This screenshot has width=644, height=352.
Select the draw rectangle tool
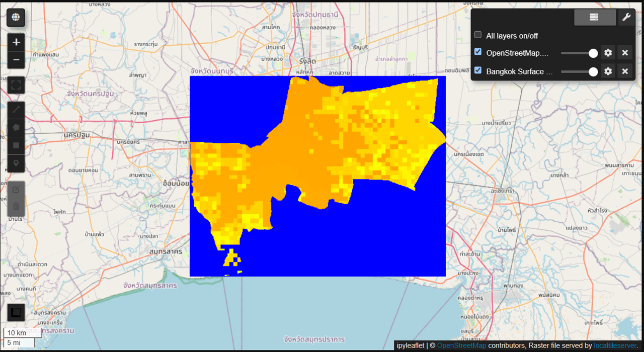coord(16,145)
